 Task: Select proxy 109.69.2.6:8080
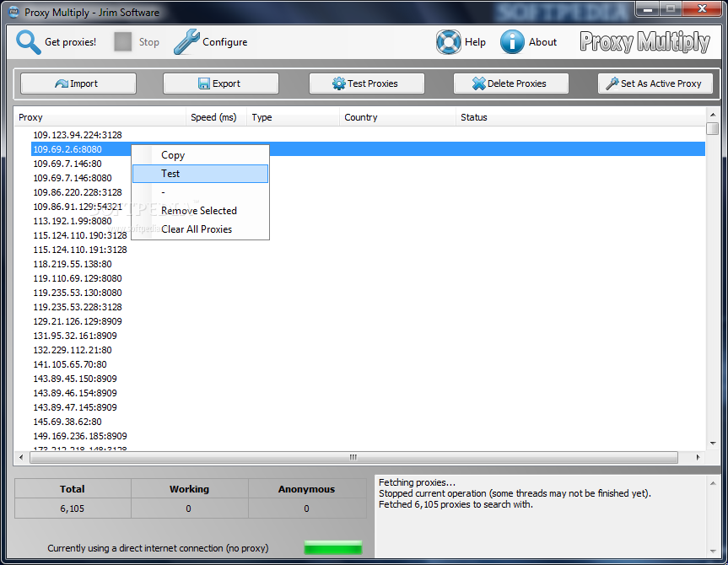(67, 149)
